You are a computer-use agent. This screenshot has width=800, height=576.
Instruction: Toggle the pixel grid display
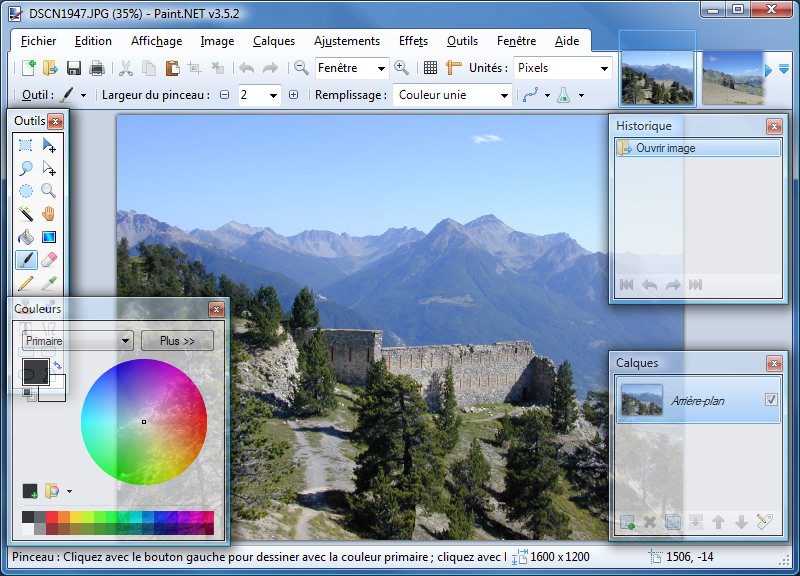pyautogui.click(x=430, y=68)
